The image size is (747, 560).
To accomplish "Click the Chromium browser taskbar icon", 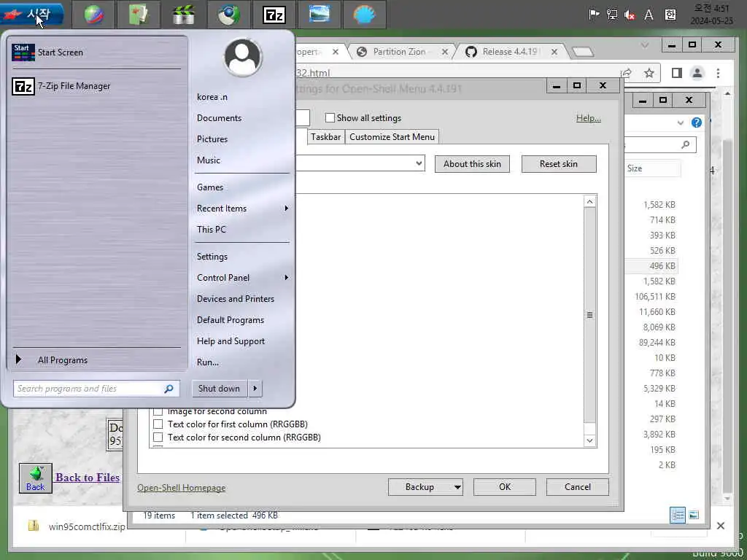I will coord(228,15).
